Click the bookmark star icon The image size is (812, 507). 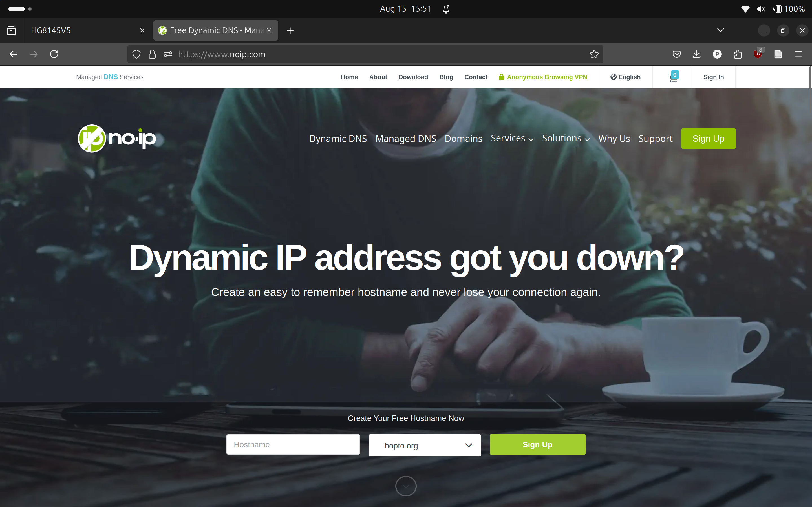click(594, 54)
